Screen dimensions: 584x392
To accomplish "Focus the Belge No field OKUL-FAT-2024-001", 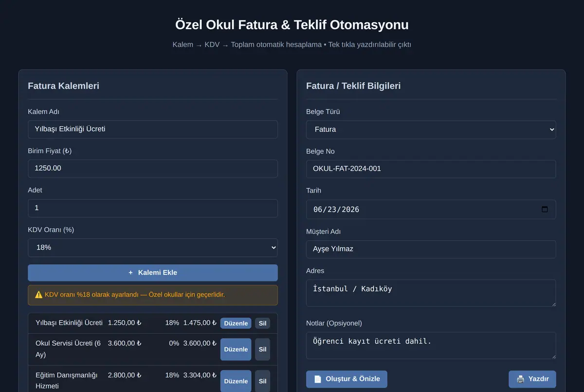I will coord(431,169).
